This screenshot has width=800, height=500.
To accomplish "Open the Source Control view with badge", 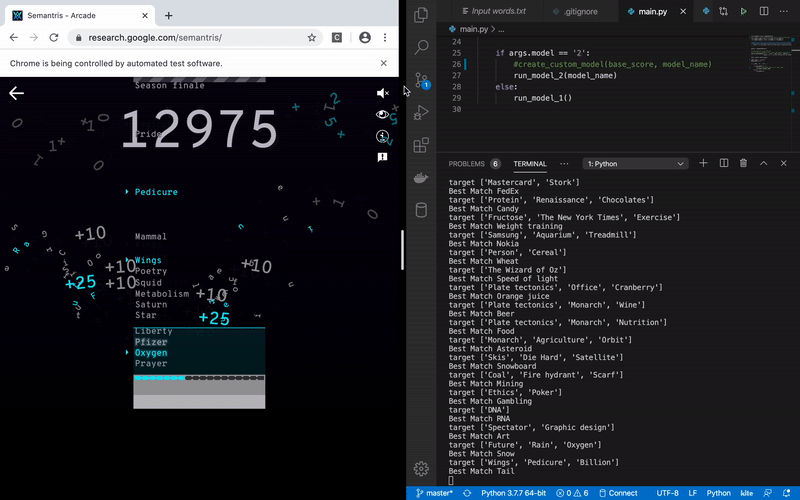I will pos(422,81).
